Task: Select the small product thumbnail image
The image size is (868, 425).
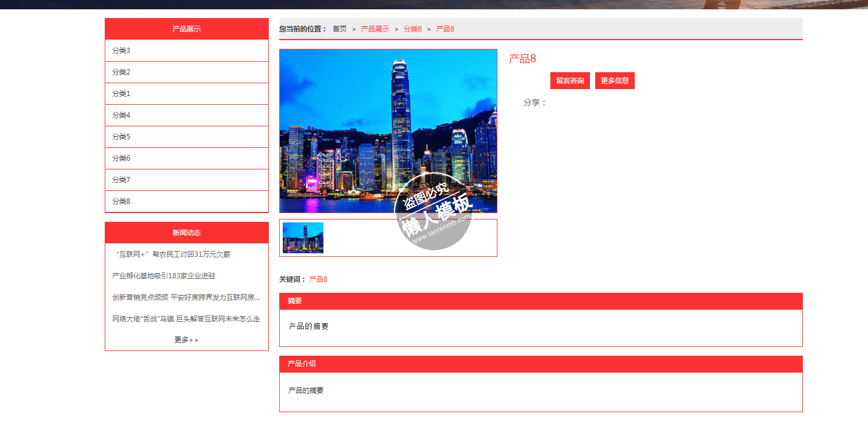Action: click(303, 238)
